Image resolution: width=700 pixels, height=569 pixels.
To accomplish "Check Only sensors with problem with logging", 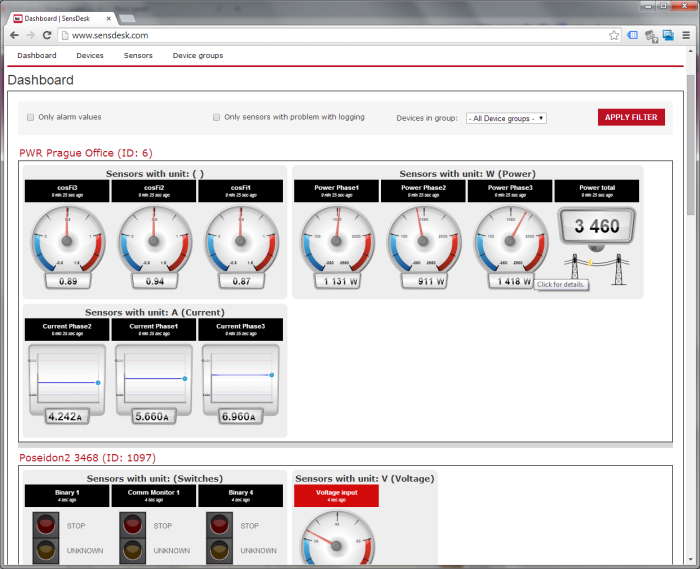I will (216, 117).
